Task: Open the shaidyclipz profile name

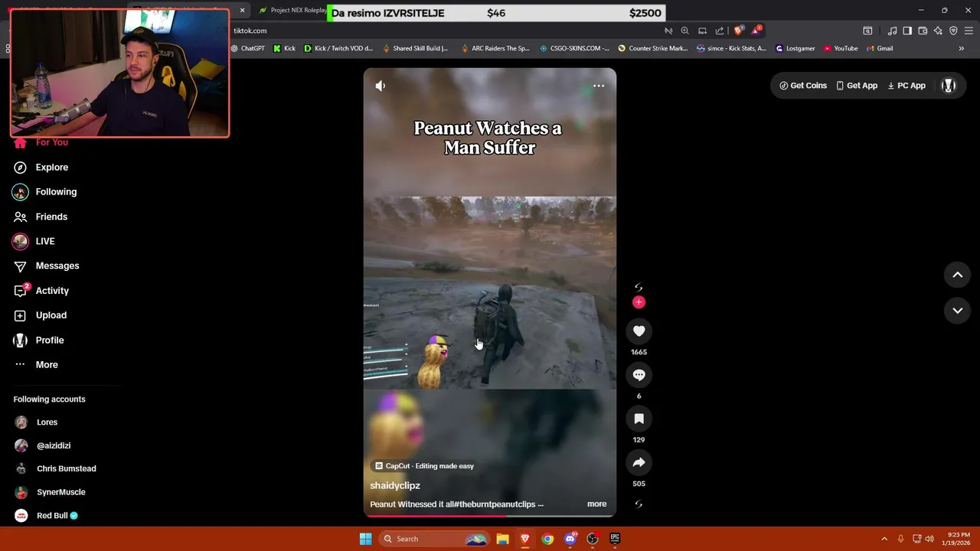Action: coord(395,485)
